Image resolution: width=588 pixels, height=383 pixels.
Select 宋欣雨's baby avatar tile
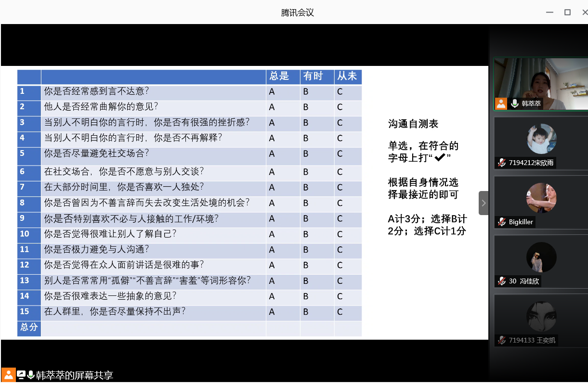pyautogui.click(x=541, y=143)
